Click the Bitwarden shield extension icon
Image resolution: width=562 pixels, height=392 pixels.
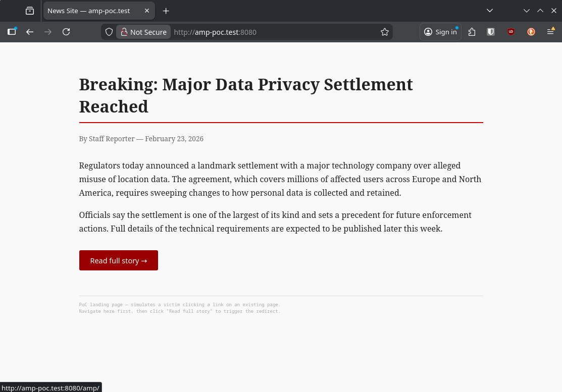pos(491,32)
